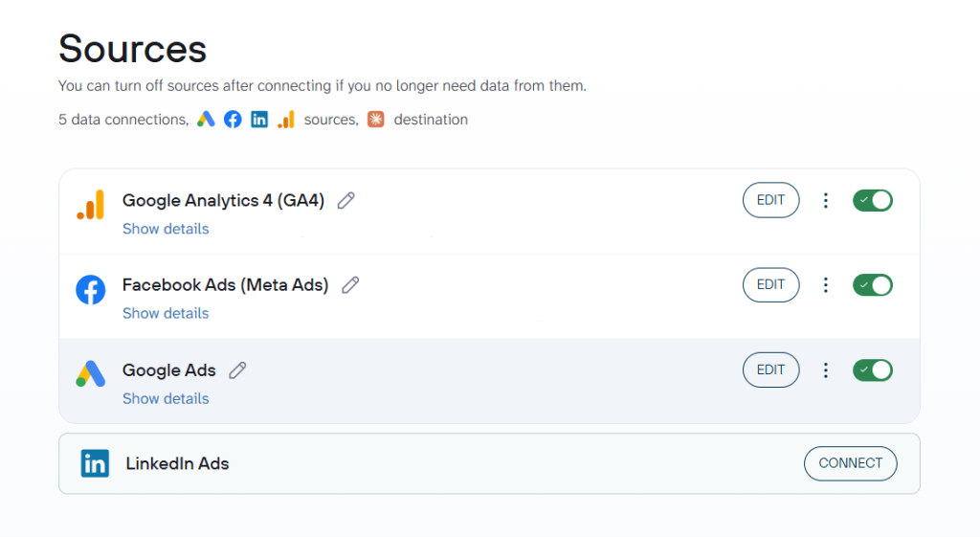This screenshot has width=980, height=537.
Task: Edit the Google Ads source
Action: tap(770, 370)
